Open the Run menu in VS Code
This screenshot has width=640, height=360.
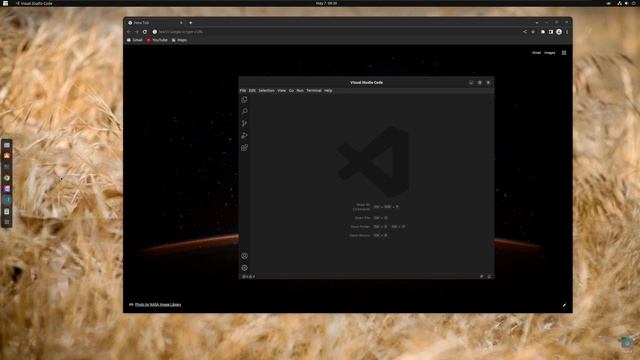click(x=300, y=90)
